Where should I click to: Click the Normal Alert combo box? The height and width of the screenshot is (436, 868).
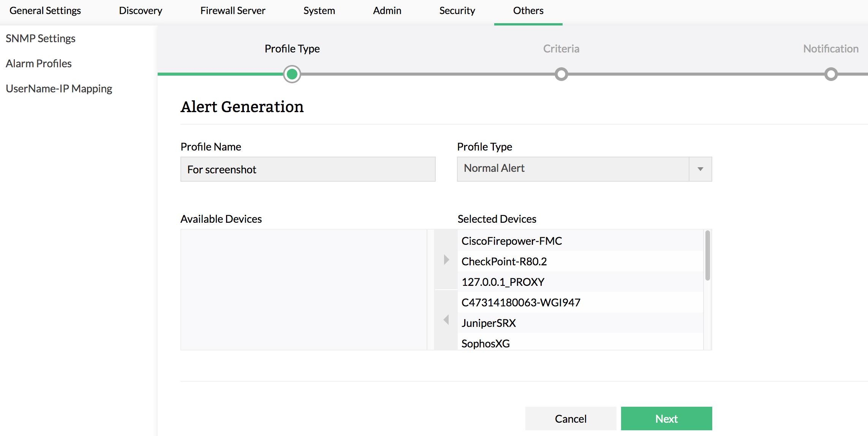coord(573,169)
